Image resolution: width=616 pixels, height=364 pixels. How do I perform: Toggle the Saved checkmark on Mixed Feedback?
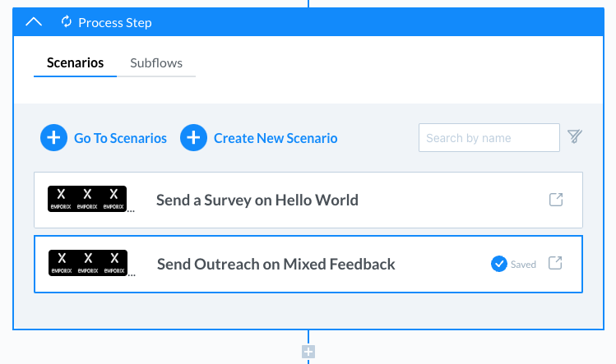pos(499,264)
